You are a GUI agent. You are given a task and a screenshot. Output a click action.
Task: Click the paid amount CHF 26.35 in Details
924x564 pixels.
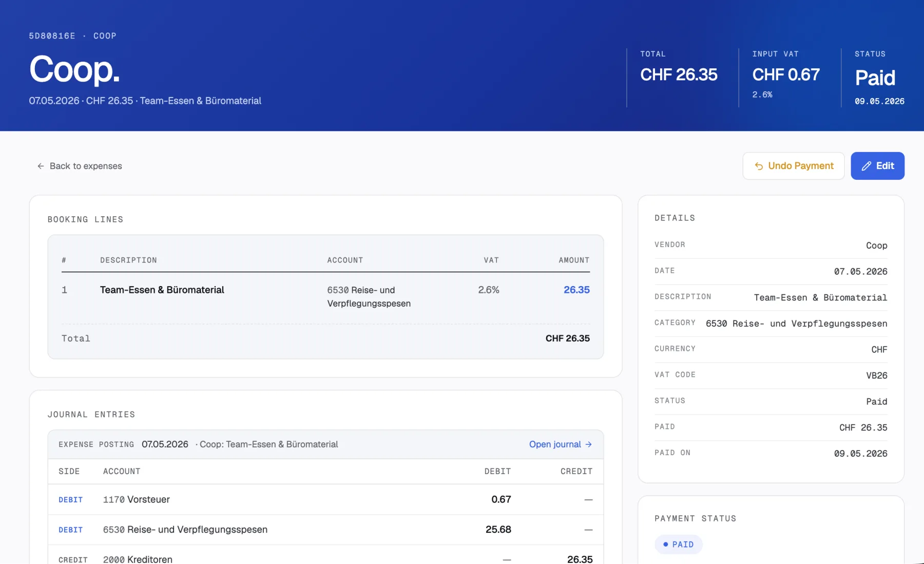[x=863, y=428]
